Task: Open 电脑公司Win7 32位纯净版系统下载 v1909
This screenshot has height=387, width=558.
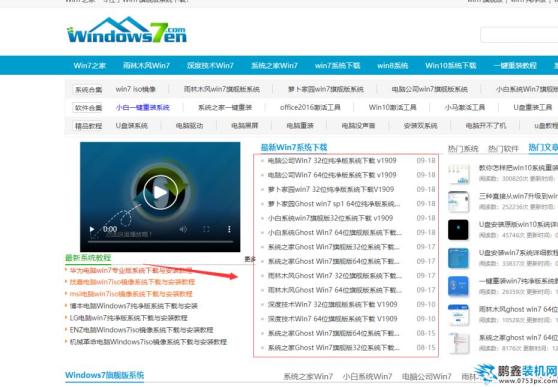Action: pos(332,161)
